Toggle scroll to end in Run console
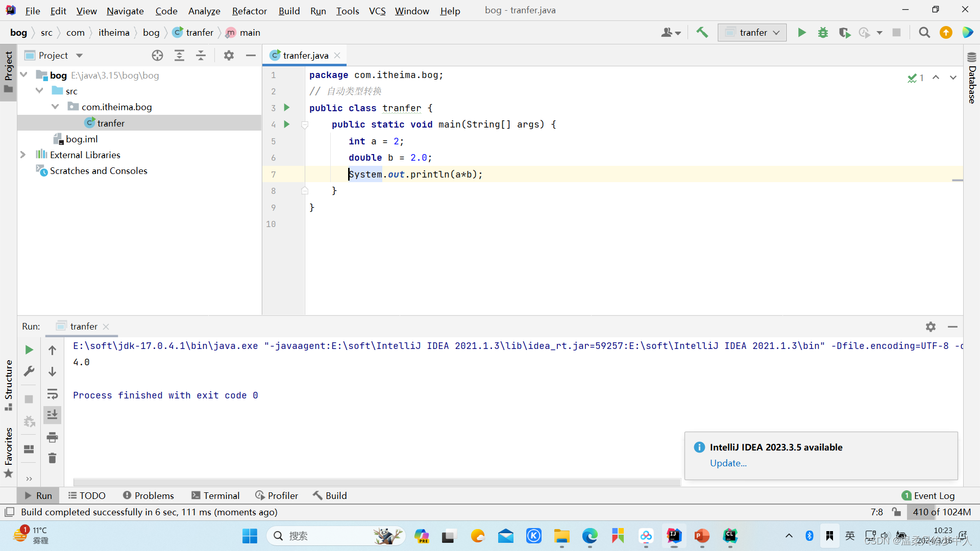Image resolution: width=980 pixels, height=551 pixels. pyautogui.click(x=52, y=415)
